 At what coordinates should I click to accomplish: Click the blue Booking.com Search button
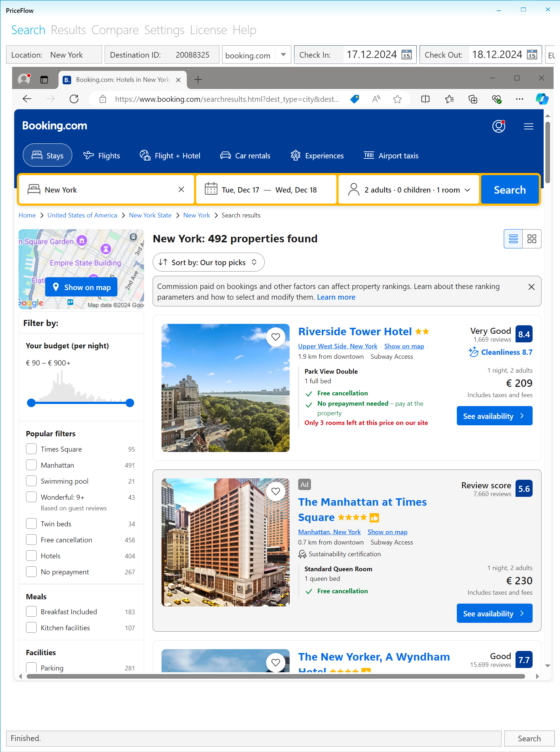(510, 190)
